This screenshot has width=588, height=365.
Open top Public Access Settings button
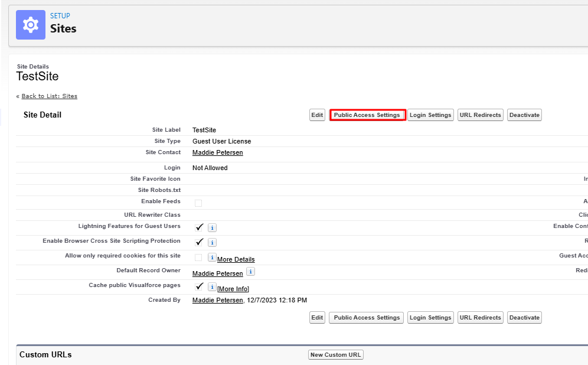click(x=367, y=115)
